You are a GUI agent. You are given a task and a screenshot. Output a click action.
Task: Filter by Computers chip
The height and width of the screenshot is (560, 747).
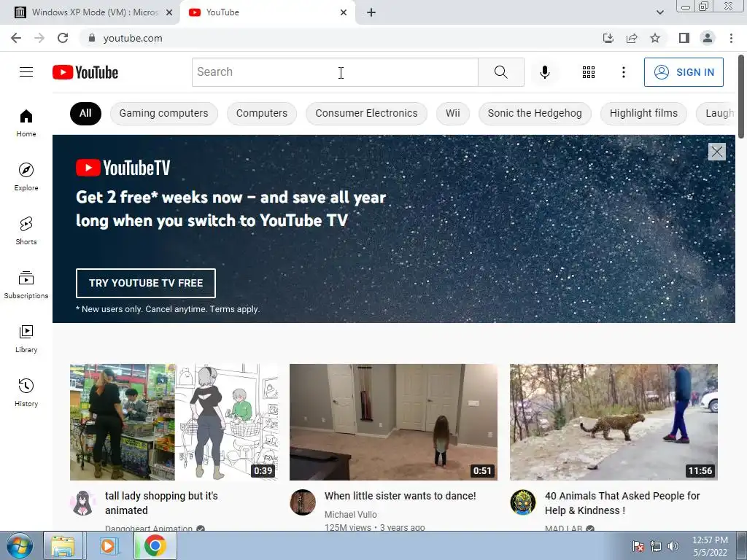pyautogui.click(x=262, y=113)
